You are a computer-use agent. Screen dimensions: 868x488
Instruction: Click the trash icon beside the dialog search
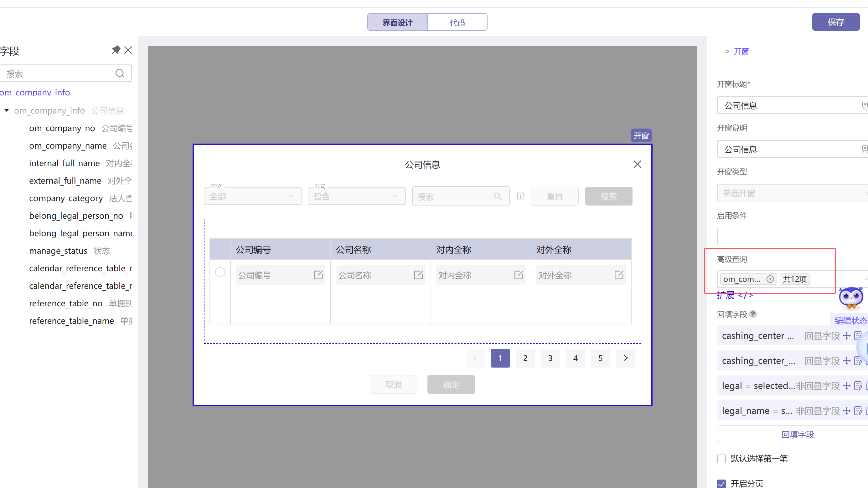click(520, 196)
